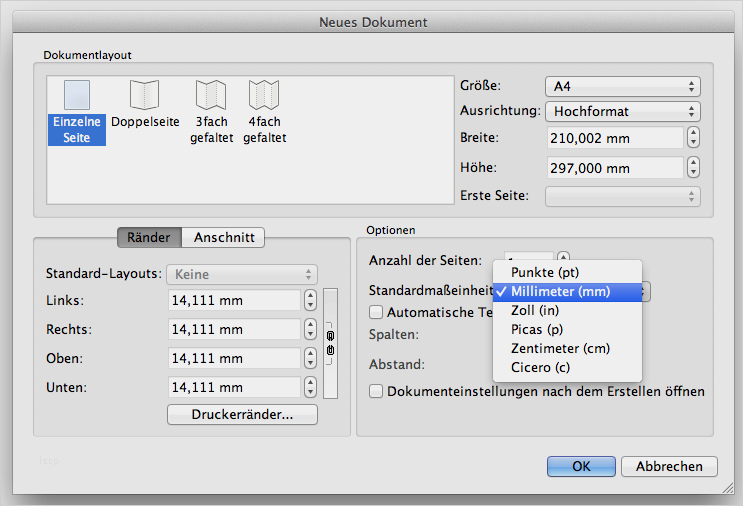Click the Höhe stepper arrows
This screenshot has height=506, width=743.
coord(693,167)
